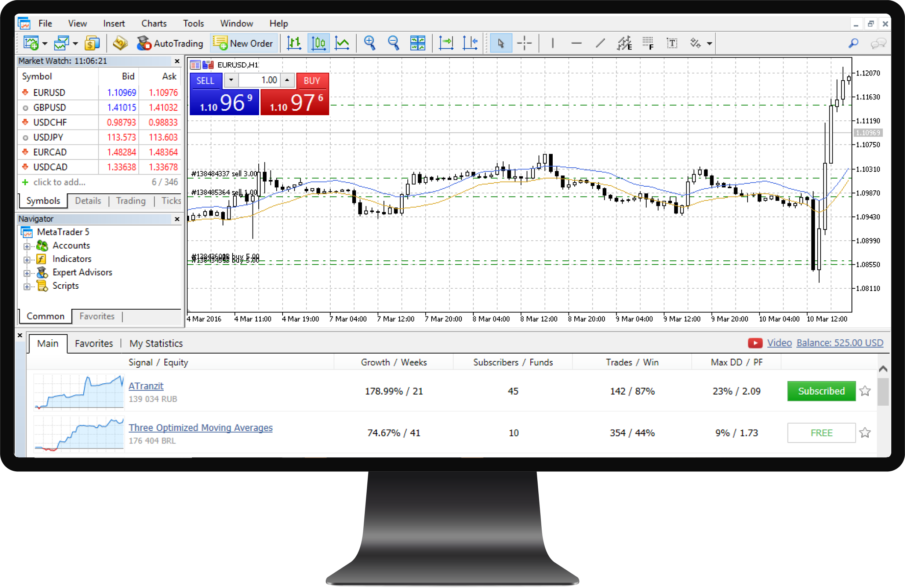905x588 pixels.
Task: Switch chart to Line chart type
Action: coord(342,43)
